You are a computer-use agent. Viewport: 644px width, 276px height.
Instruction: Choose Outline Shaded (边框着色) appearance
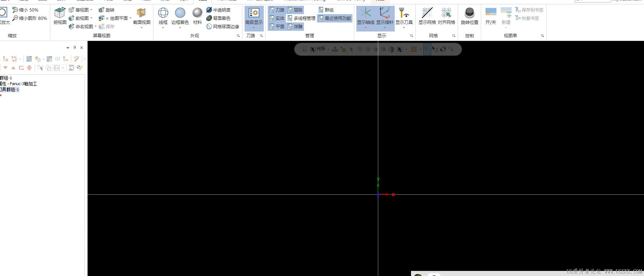point(180,16)
